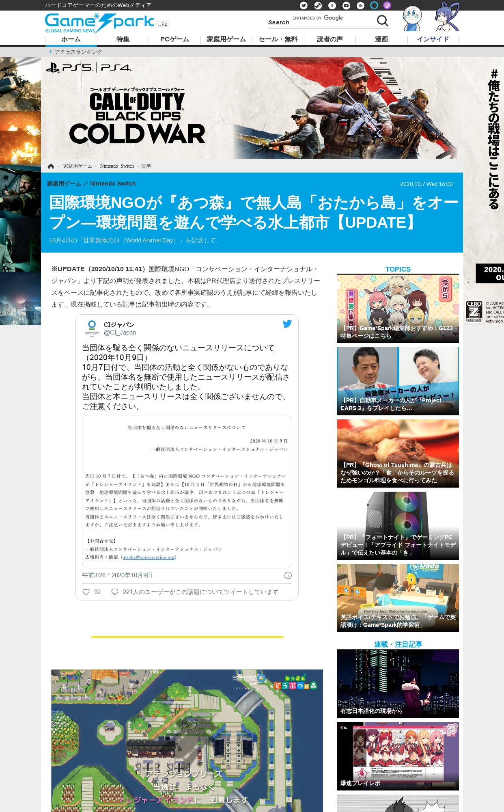Open the RSS feed icon
Image resolution: width=504 pixels, height=812 pixels.
point(360,5)
